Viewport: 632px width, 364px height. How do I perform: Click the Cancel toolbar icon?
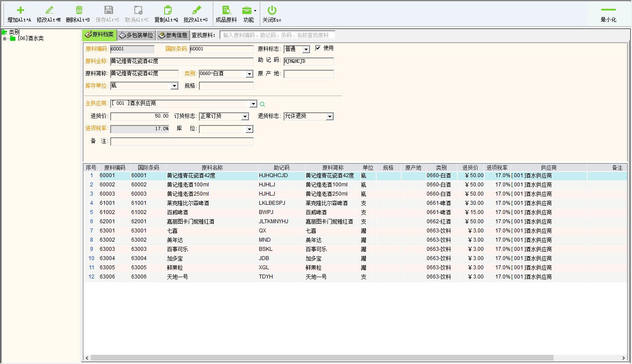[x=138, y=10]
